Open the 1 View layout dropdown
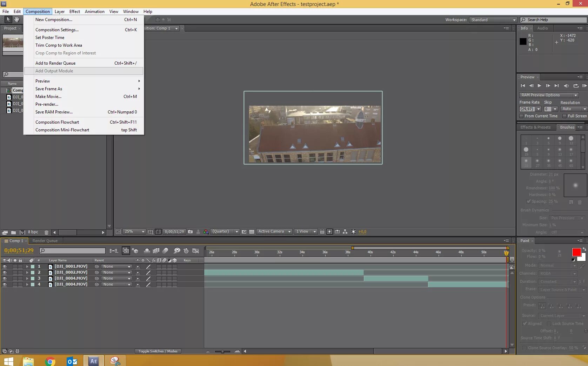The width and height of the screenshot is (588, 366). (306, 232)
